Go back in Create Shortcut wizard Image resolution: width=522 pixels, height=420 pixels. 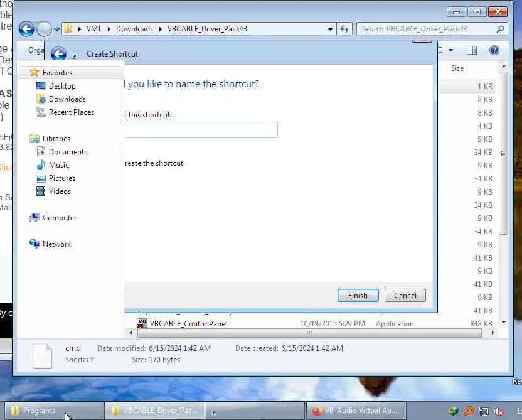(x=58, y=54)
